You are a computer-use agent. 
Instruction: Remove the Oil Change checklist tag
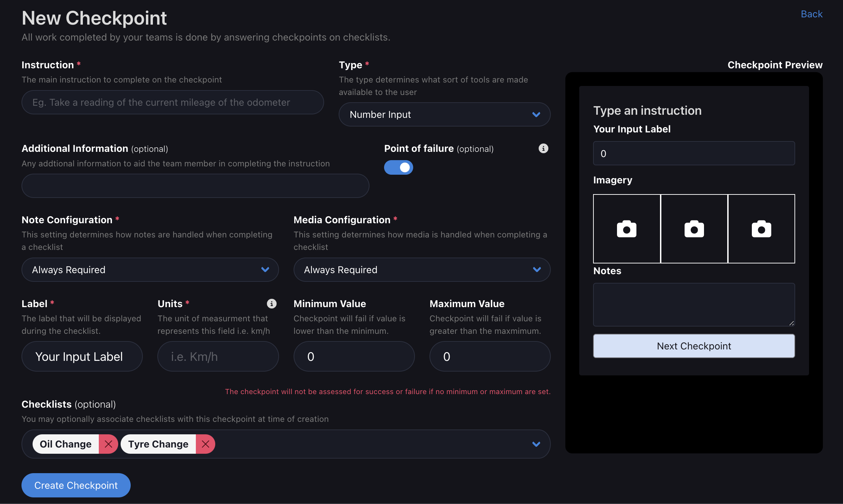108,444
